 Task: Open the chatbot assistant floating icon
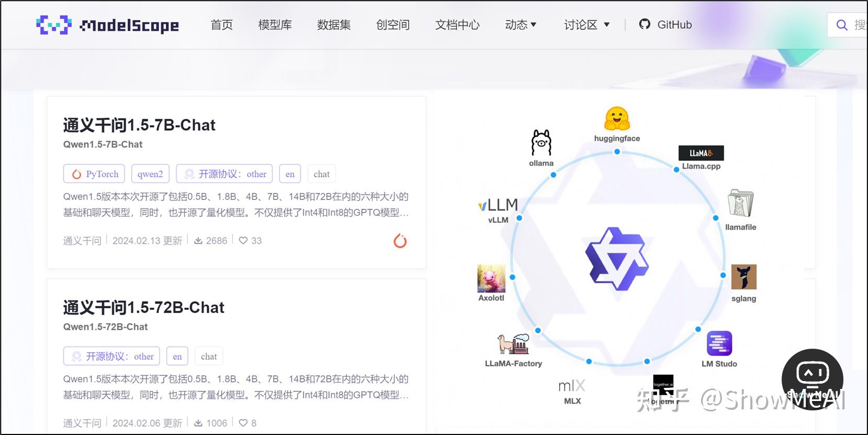tap(812, 380)
